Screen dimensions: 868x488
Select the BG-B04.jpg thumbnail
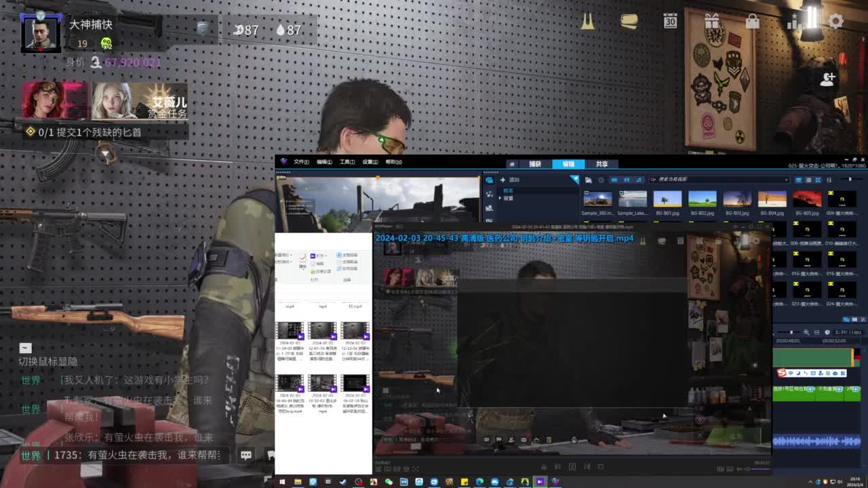772,199
